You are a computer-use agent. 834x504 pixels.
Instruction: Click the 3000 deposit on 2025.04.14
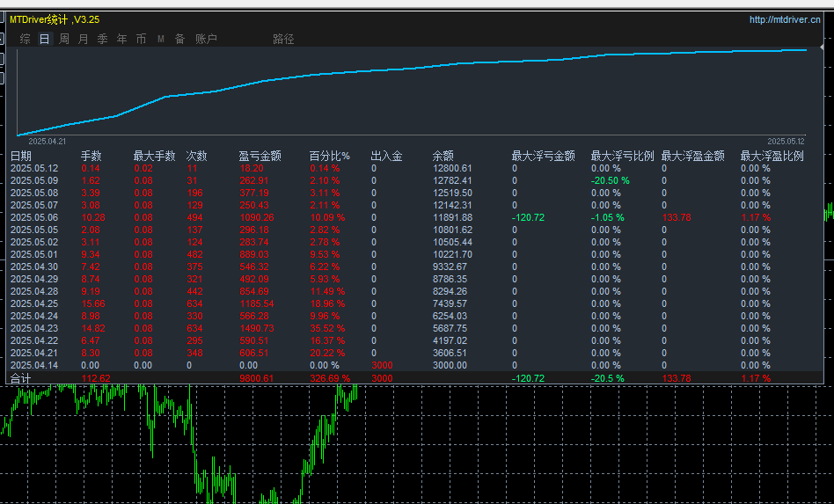382,365
